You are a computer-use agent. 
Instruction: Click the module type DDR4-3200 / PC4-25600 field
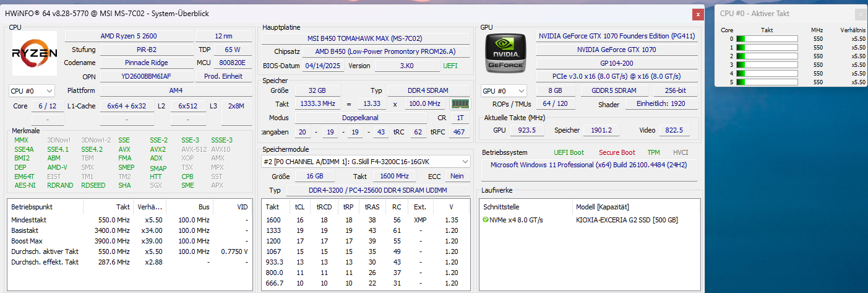pos(377,190)
